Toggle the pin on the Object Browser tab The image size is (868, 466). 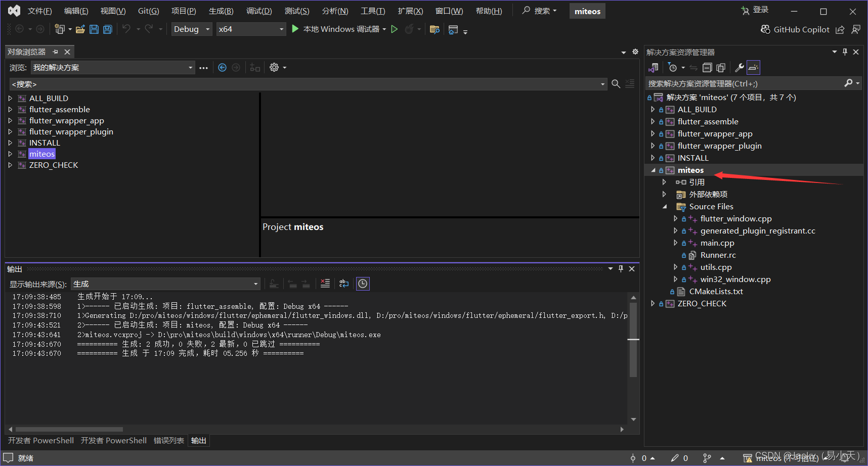pos(55,52)
